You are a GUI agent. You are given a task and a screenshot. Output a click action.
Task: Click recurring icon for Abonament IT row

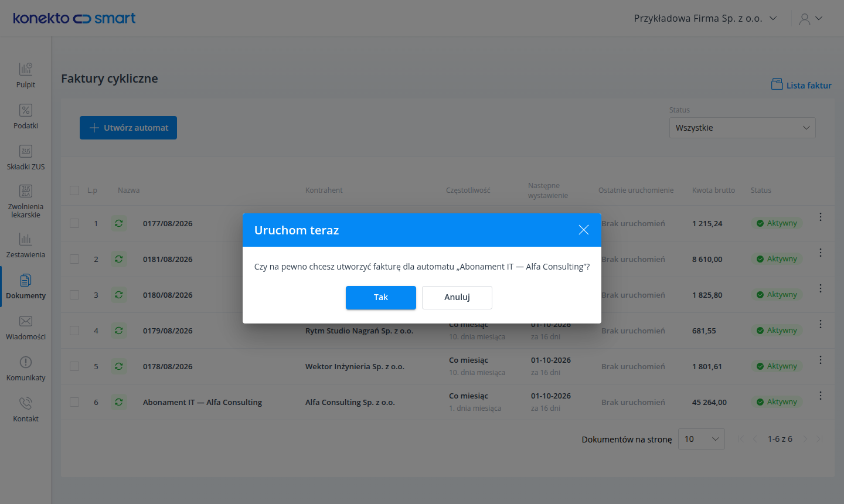point(119,402)
